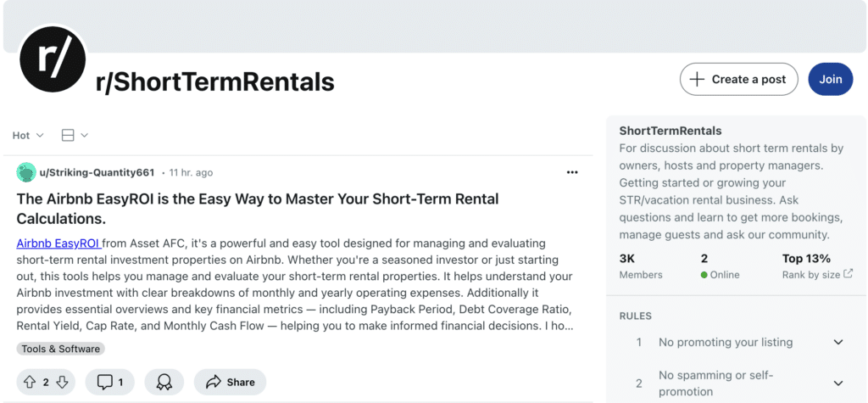Click the Top 13% rank text
868x403 pixels.
click(x=806, y=258)
